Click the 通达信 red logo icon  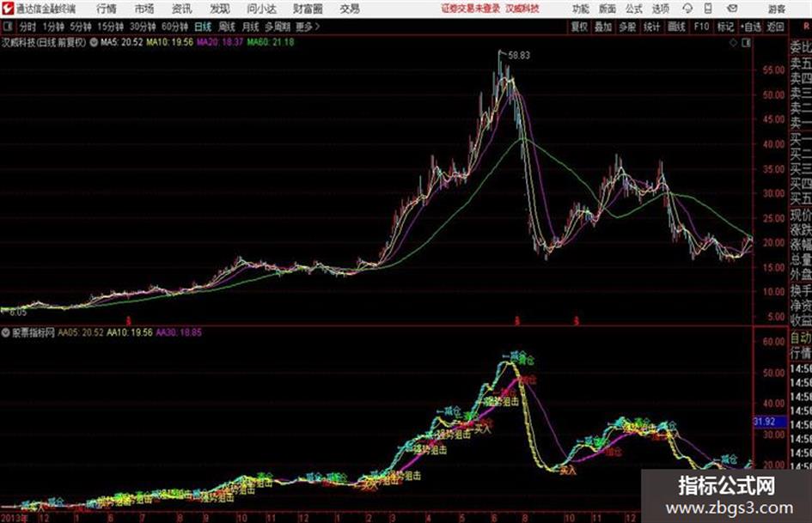click(8, 9)
